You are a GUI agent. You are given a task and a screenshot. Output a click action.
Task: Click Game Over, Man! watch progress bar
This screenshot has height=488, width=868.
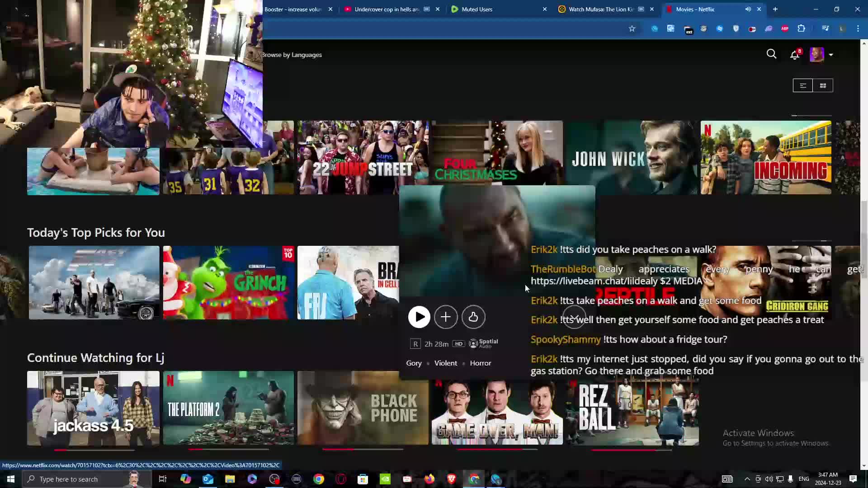coord(497,450)
